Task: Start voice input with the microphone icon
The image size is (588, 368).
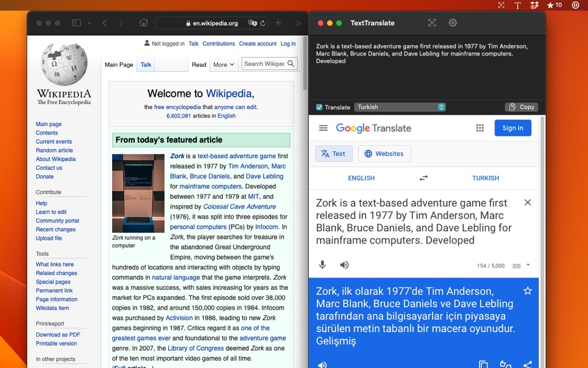Action: click(x=322, y=265)
